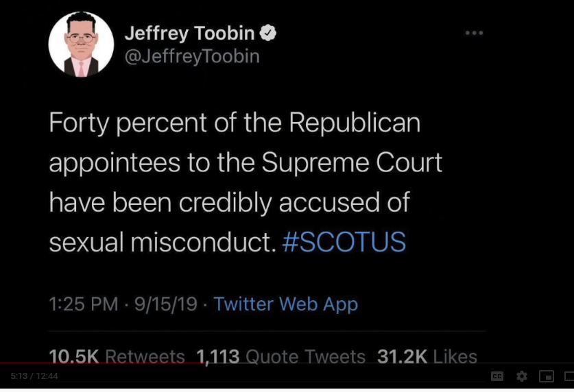Viewport: 574px width, 392px height.
Task: Follow the #SCOTUS hashtag link
Action: pyautogui.click(x=344, y=242)
